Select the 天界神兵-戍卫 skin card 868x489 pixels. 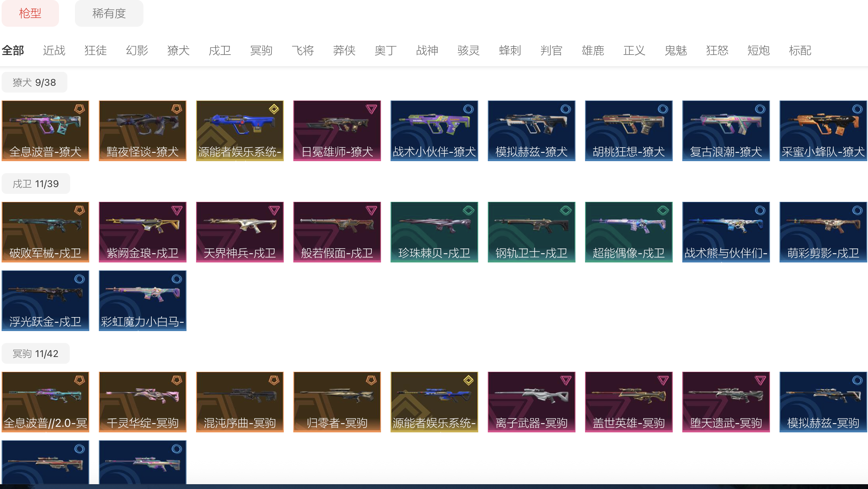coord(240,232)
